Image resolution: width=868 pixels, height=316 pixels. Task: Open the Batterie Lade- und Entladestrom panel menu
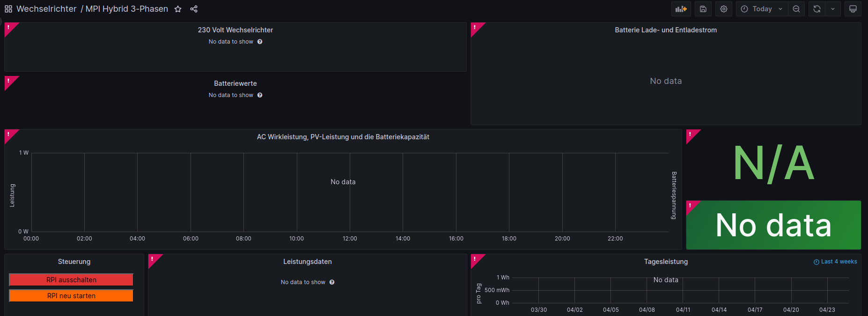click(665, 30)
